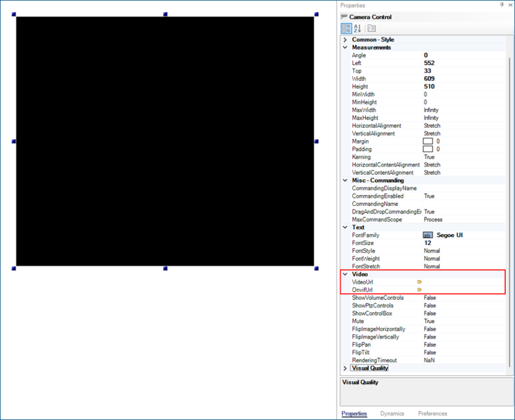
Task: Select the black camera control canvas
Action: click(165, 141)
